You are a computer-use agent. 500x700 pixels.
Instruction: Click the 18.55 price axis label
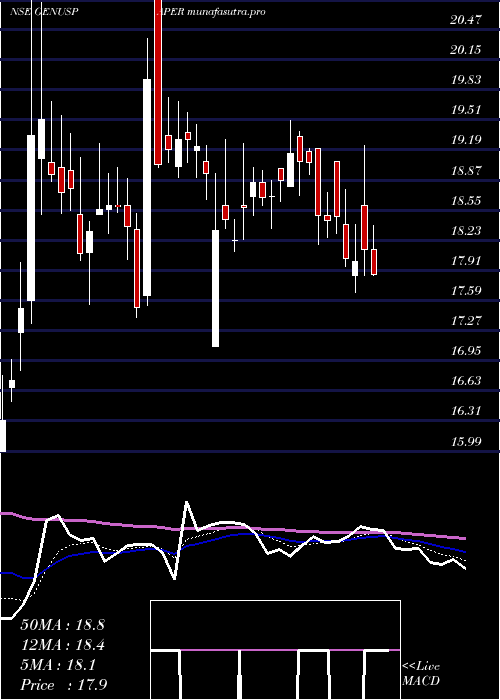[x=466, y=200]
